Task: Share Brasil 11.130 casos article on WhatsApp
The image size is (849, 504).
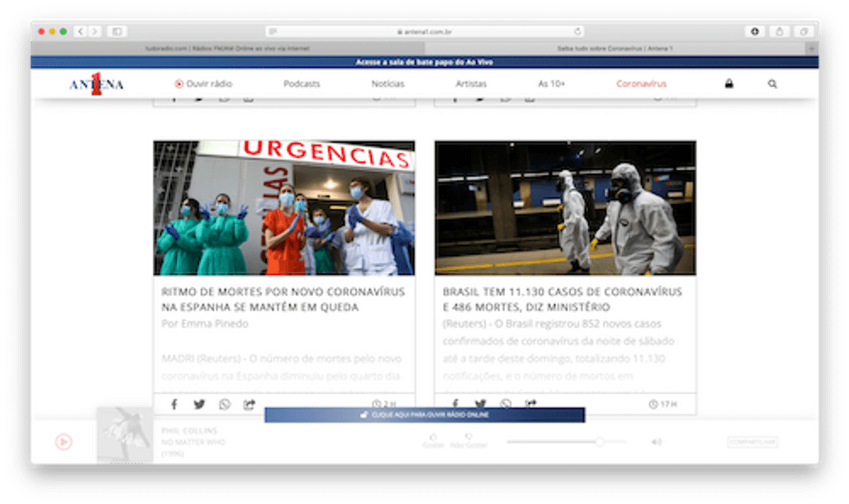Action: point(506,404)
